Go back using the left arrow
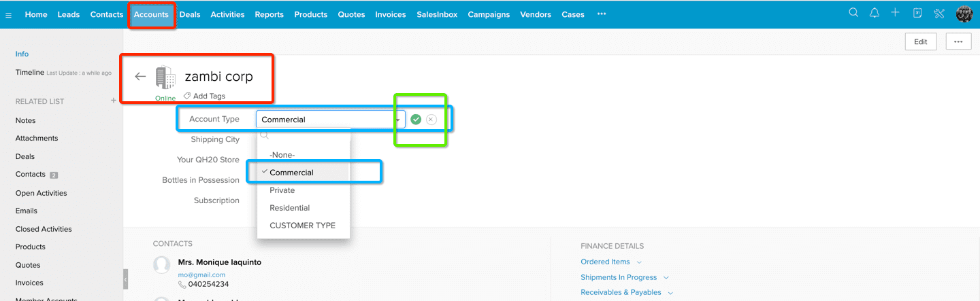The width and height of the screenshot is (980, 301). click(x=140, y=77)
